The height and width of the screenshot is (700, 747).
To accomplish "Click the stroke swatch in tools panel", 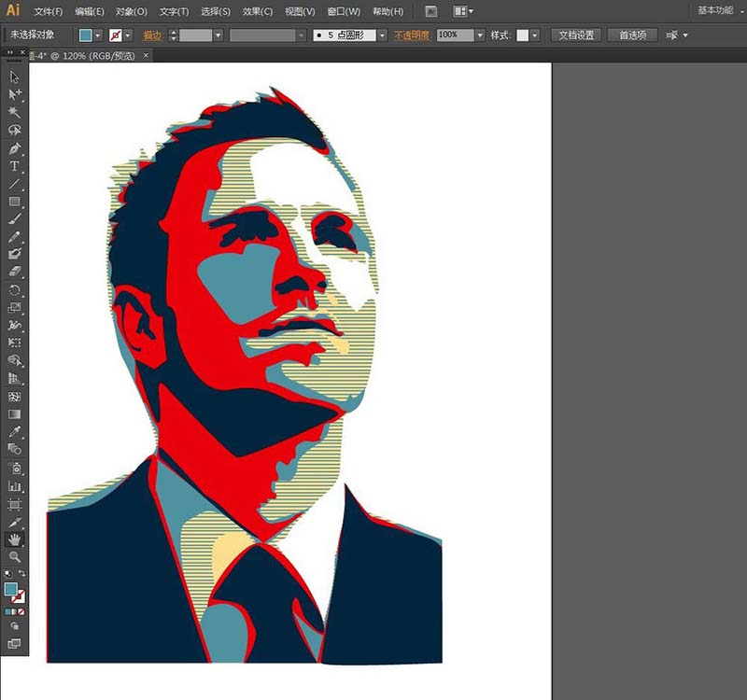I will (19, 596).
